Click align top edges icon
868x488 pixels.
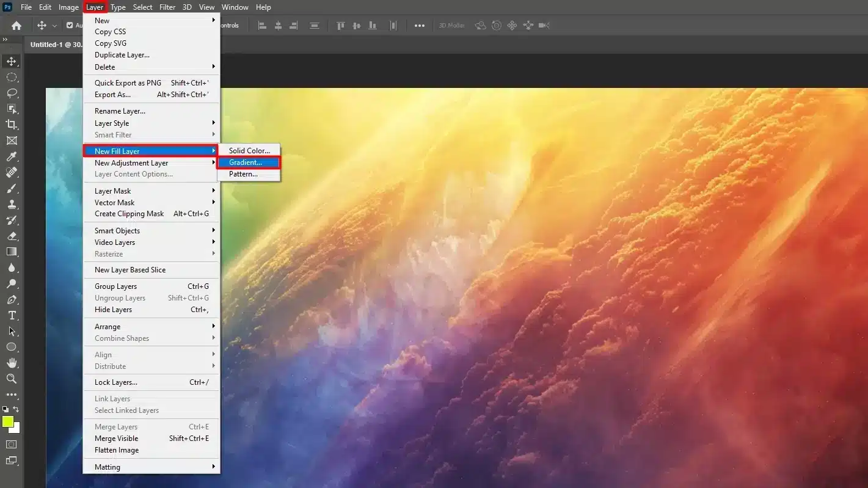coord(341,26)
